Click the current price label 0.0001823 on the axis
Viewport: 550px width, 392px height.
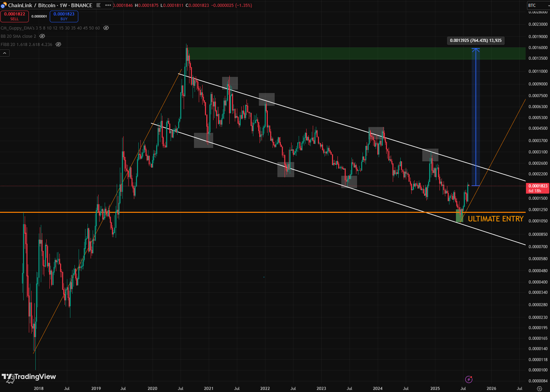tap(538, 188)
